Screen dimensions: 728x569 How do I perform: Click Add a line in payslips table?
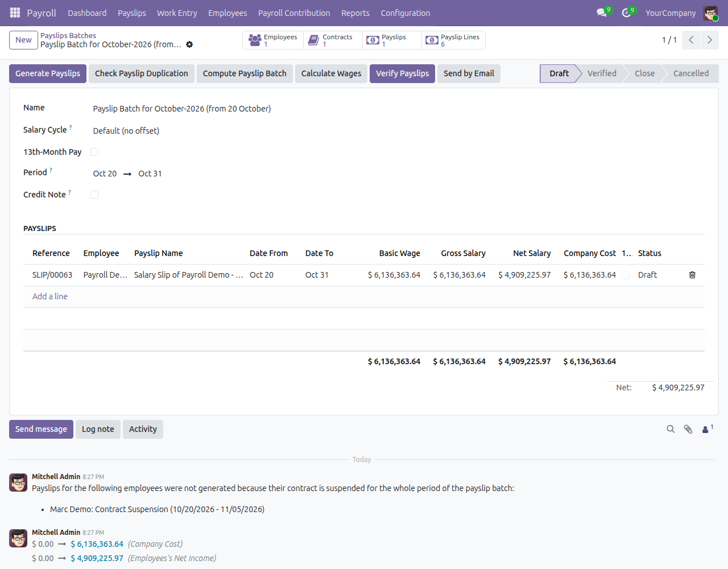50,296
